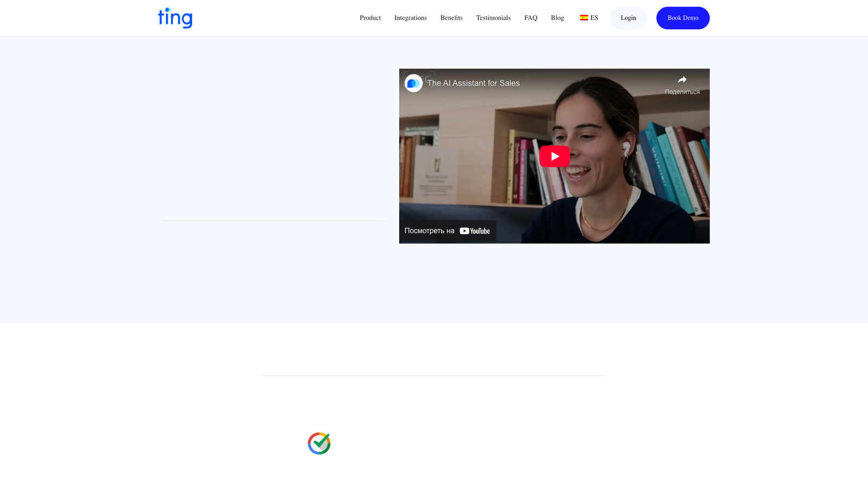Click the video share arrow icon
The image size is (868, 488).
[682, 80]
